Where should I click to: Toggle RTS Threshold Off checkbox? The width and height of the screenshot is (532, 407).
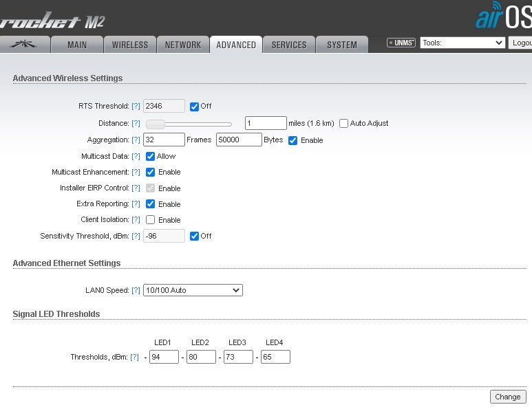tap(194, 107)
